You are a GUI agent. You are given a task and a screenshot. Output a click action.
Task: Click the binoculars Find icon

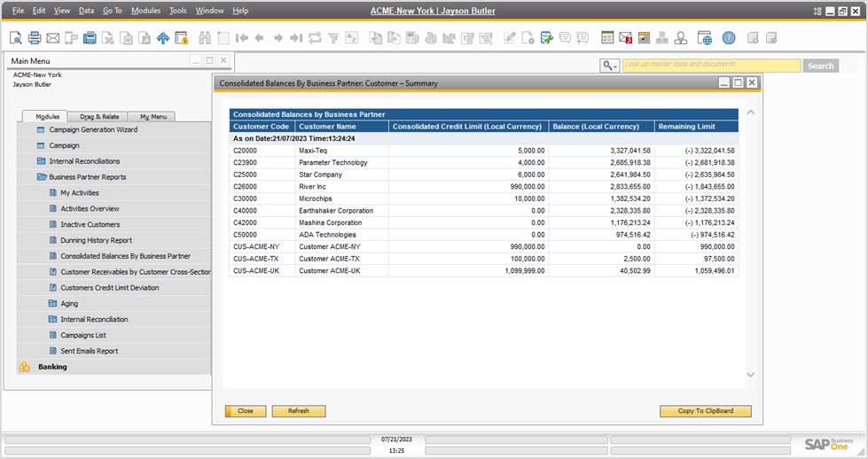click(x=205, y=38)
